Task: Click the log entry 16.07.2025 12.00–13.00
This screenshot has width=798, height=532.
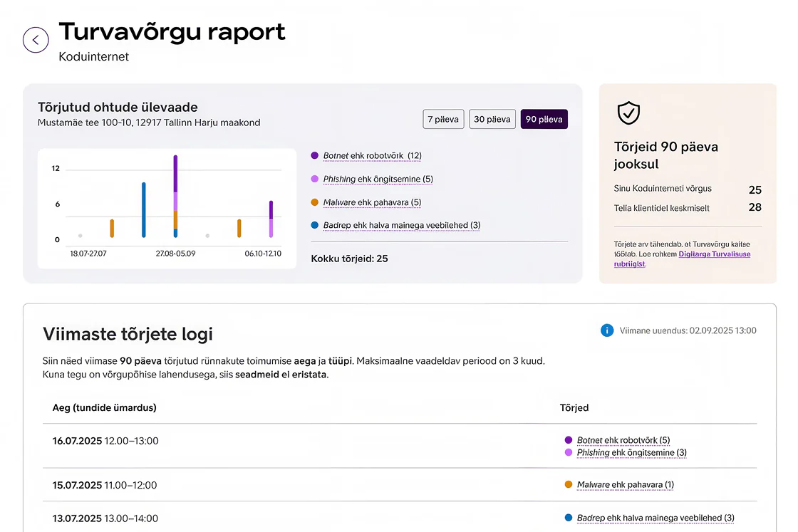Action: coord(105,441)
